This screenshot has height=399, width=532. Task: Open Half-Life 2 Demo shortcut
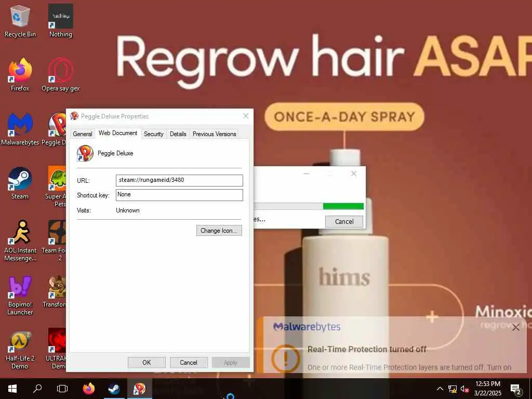pos(20,350)
